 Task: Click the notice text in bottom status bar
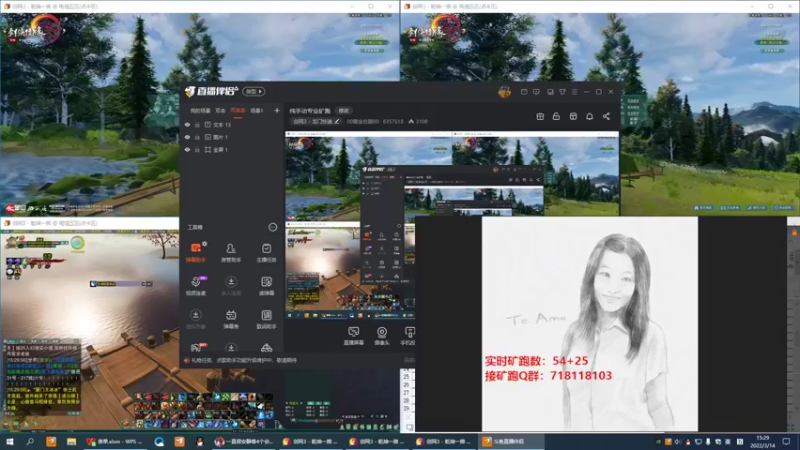pos(243,360)
